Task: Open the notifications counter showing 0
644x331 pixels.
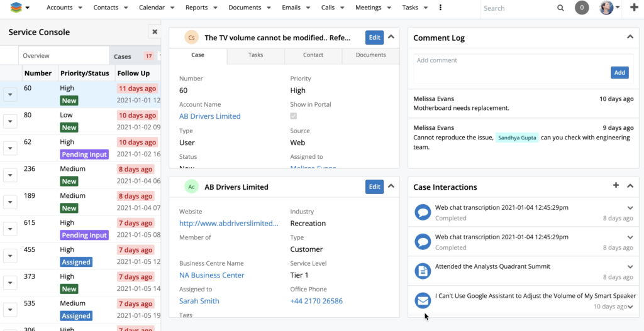Action: click(x=582, y=8)
